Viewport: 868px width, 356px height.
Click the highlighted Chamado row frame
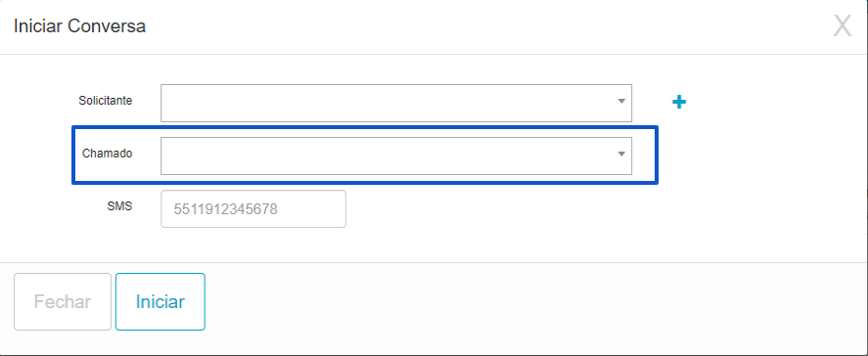[365, 156]
